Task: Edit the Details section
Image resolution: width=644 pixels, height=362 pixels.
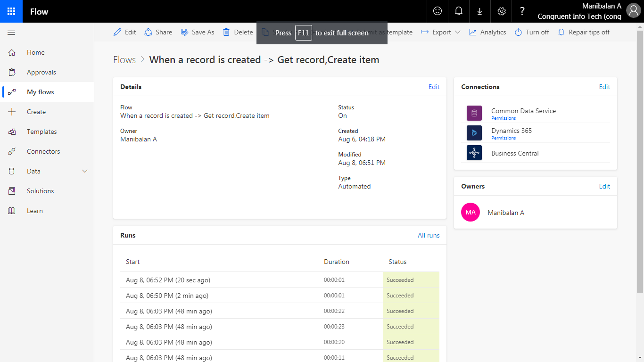Action: 434,87
